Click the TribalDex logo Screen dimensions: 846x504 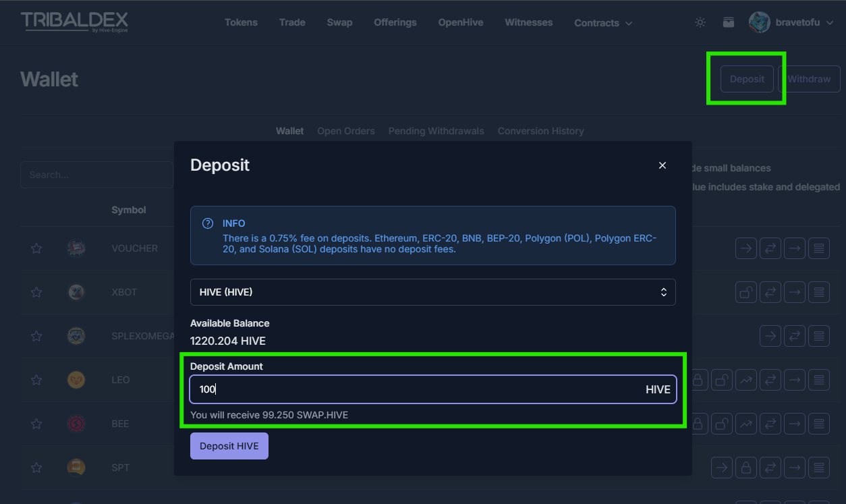pyautogui.click(x=74, y=22)
